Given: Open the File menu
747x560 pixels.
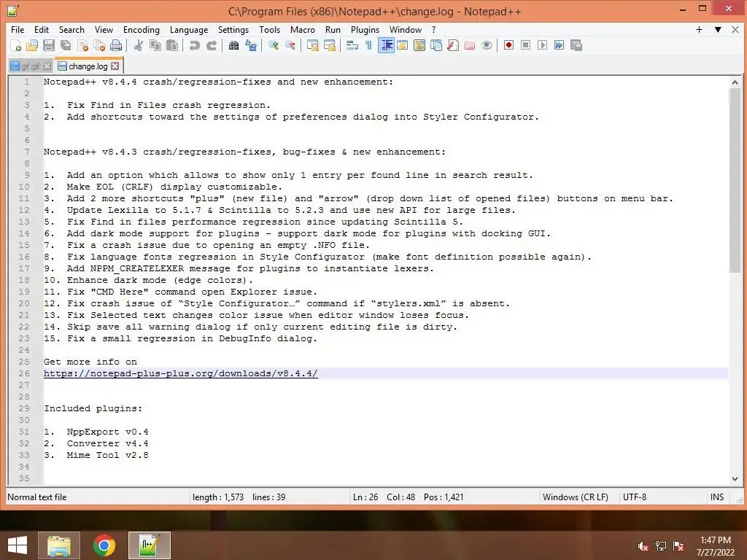Looking at the screenshot, I should [18, 29].
